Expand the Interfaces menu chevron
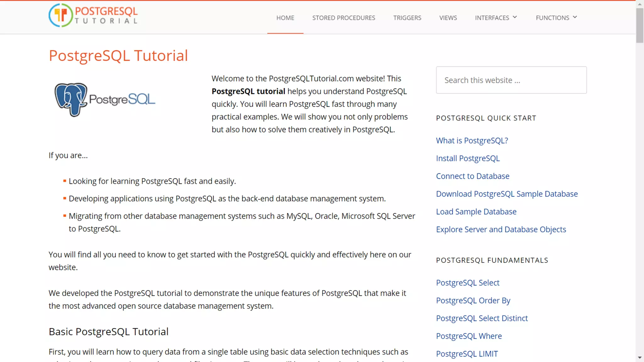Screen dimensions: 644x362 click(x=515, y=17)
